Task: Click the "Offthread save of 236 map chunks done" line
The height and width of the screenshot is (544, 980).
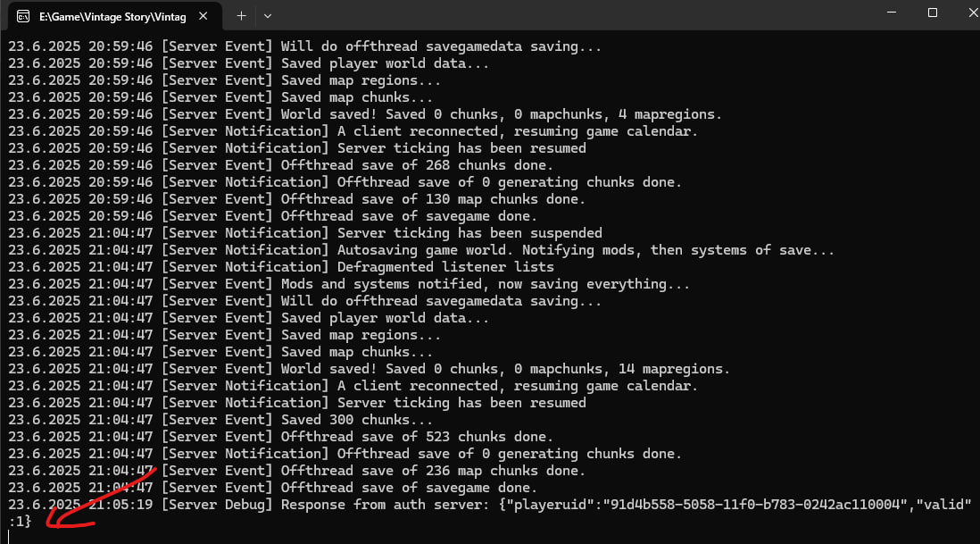Action: coord(433,471)
